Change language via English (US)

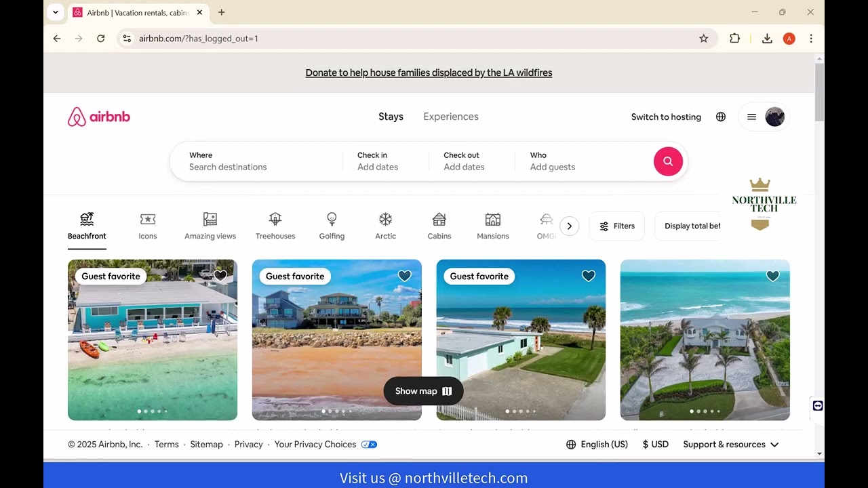click(597, 445)
